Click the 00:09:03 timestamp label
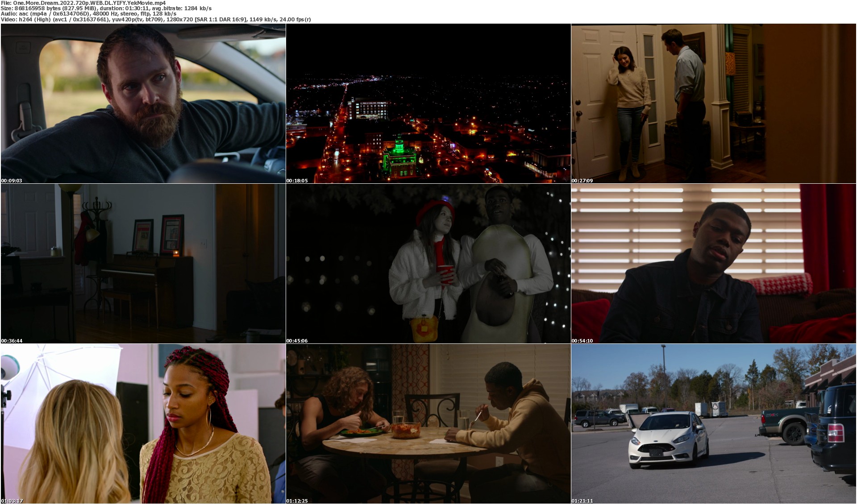Viewport: 857px width, 504px height. 12,181
